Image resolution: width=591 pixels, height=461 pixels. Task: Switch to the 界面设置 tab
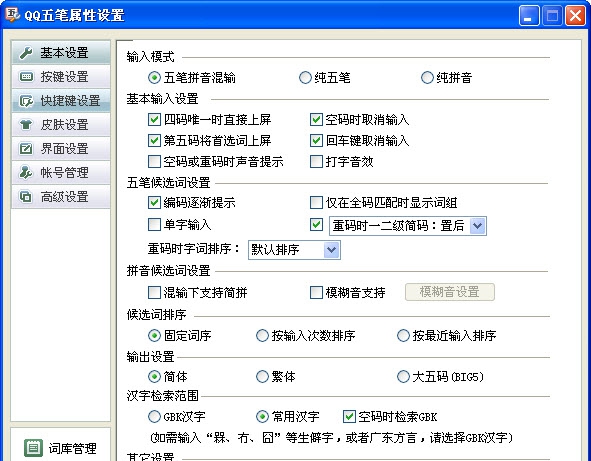point(61,149)
